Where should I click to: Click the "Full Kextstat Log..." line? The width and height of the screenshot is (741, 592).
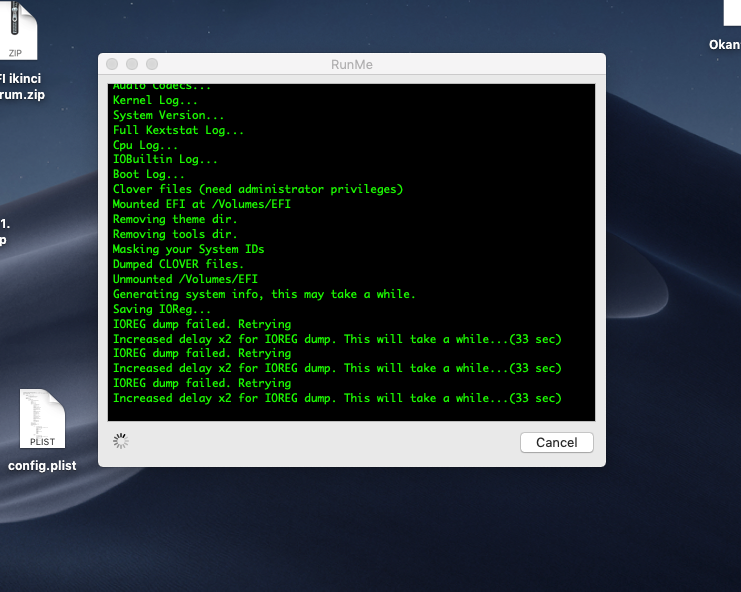(x=178, y=130)
